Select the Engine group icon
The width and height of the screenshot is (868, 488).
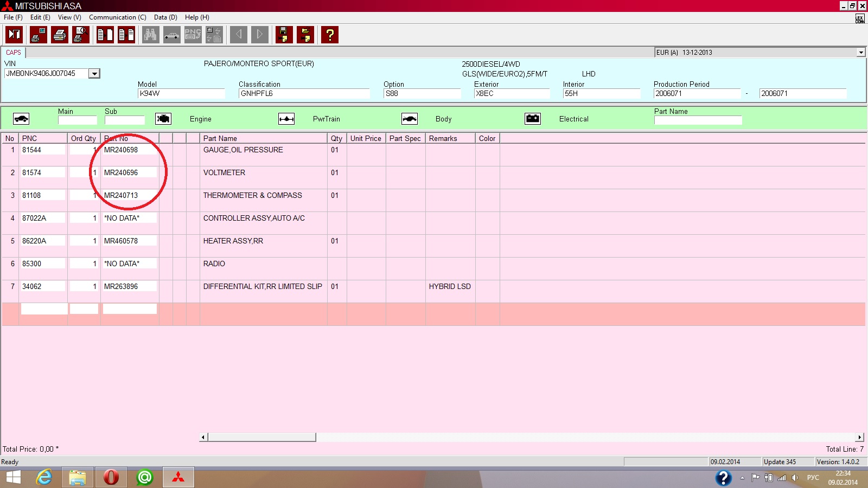163,119
